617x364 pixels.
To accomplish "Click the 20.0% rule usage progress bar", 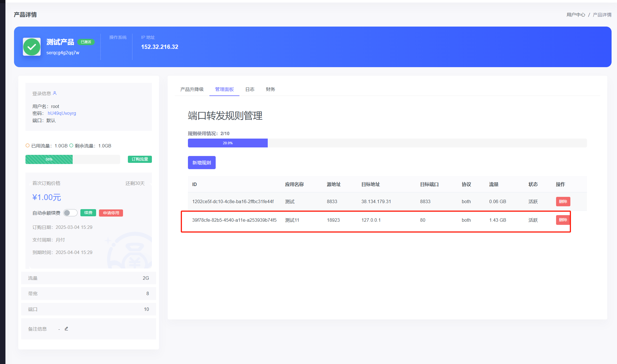I will (x=228, y=143).
